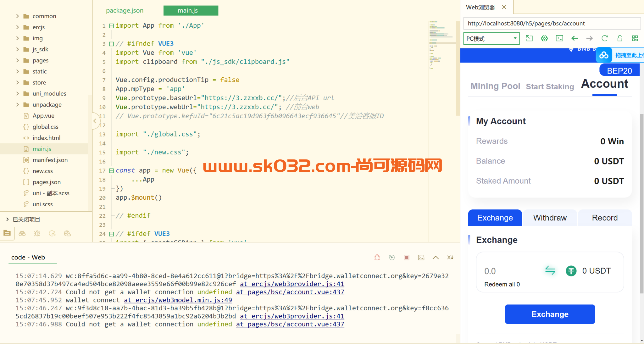
Task: Switch to the Mining Pool tab
Action: tap(495, 86)
